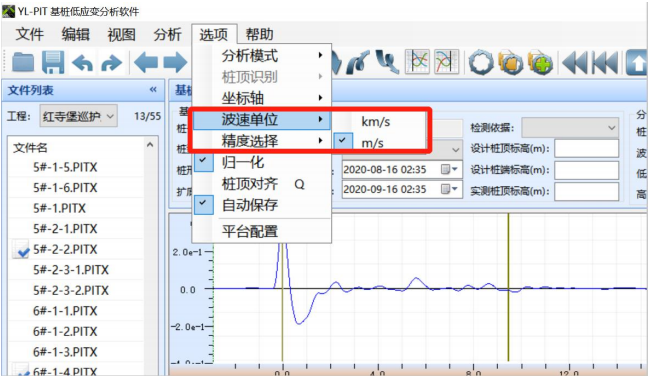650x378 pixels.
Task: Click the circular ring settings toolbar icon
Action: (481, 63)
